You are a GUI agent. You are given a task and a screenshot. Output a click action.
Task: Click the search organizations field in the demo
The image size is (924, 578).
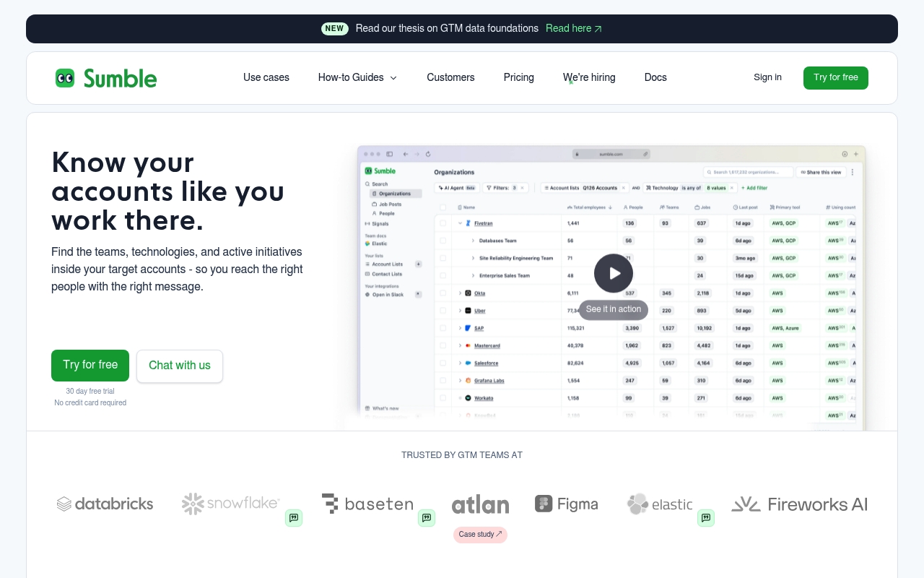[x=748, y=172]
